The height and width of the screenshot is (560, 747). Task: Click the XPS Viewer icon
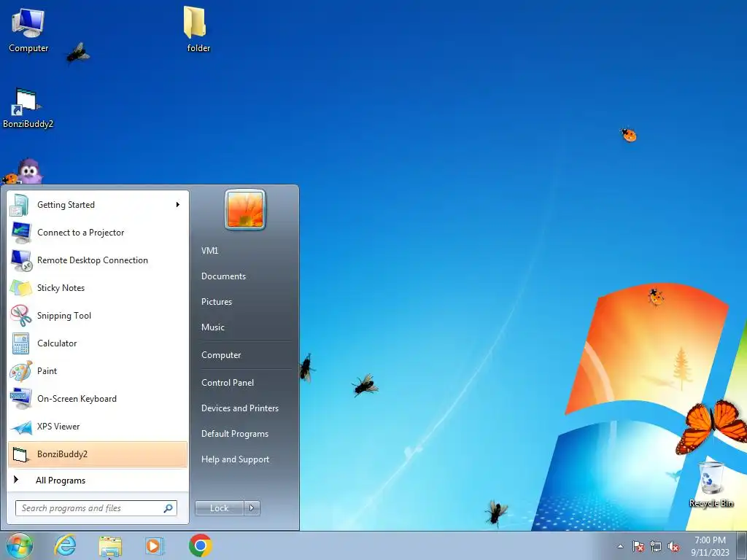(x=20, y=427)
